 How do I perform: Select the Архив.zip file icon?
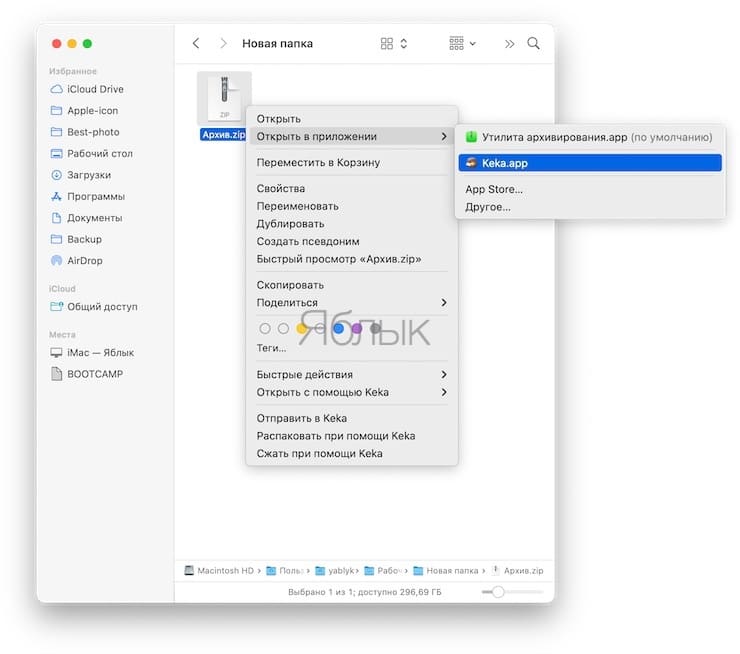224,98
